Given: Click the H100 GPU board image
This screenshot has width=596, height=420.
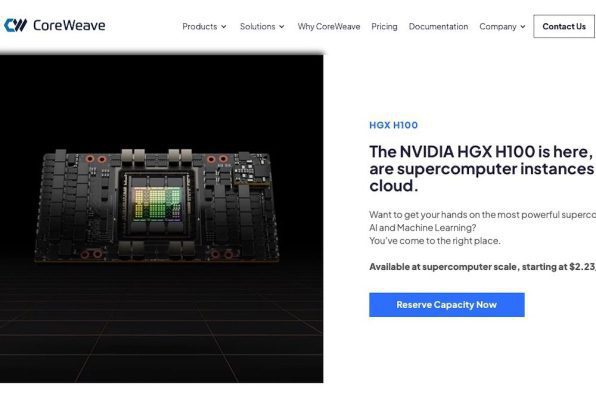Looking at the screenshot, I should (x=156, y=205).
